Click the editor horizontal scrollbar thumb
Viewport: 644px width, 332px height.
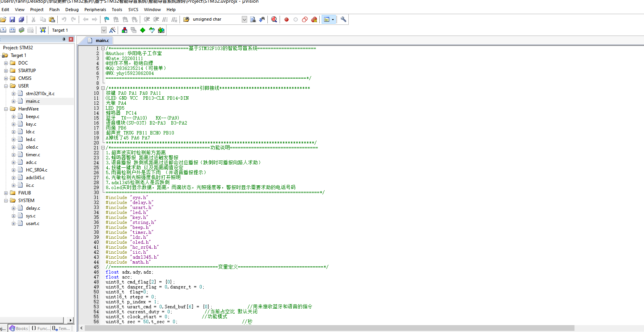pos(330,328)
